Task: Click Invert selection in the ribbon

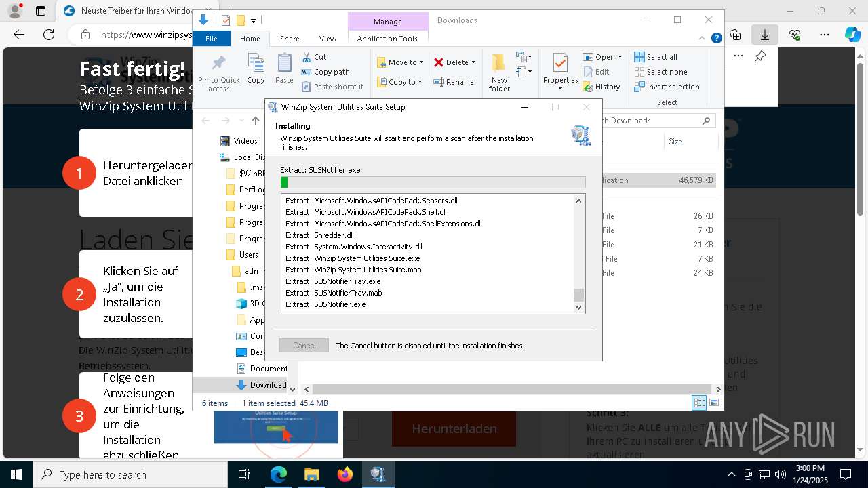Action: click(667, 87)
